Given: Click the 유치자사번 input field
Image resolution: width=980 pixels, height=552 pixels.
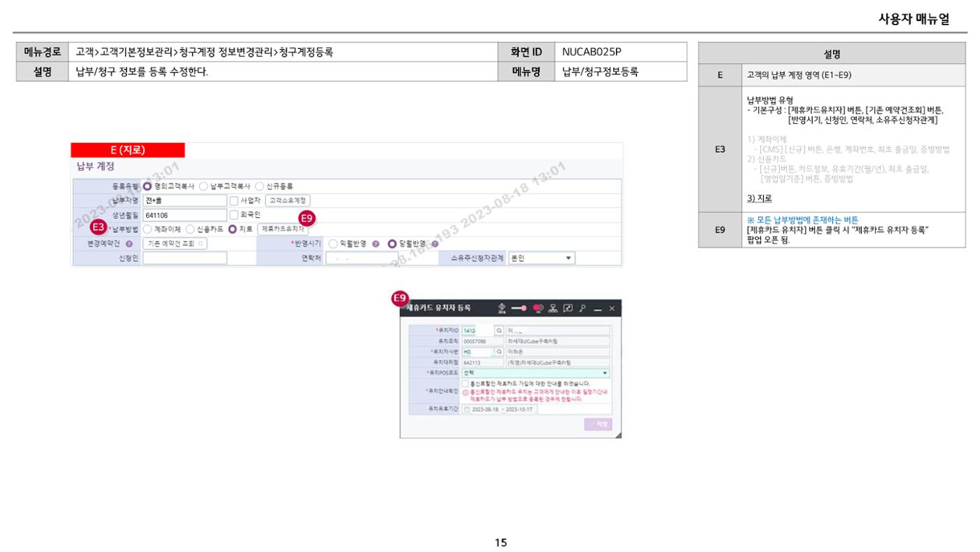Looking at the screenshot, I should (x=478, y=352).
